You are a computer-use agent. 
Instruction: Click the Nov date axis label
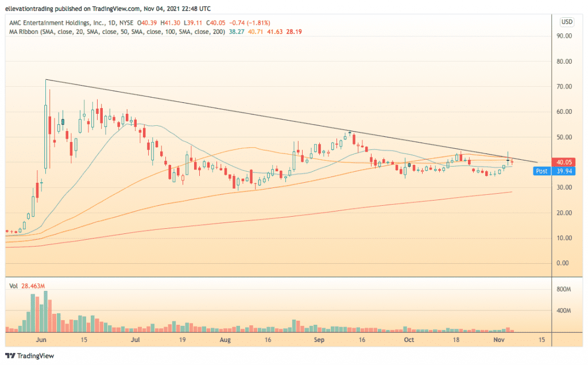click(499, 340)
